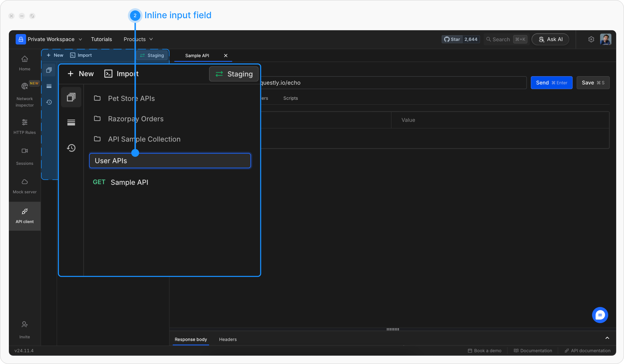Open the Home sidebar icon
The width and height of the screenshot is (624, 364).
pyautogui.click(x=24, y=63)
